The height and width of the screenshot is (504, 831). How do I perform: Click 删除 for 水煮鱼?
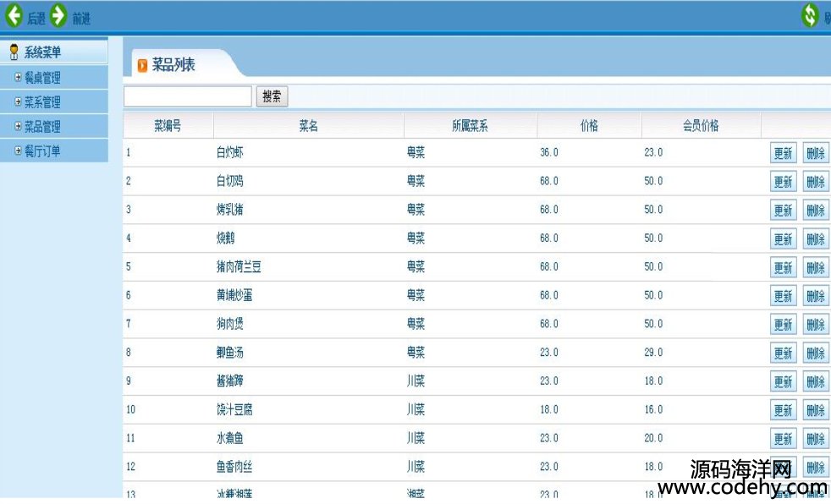(x=816, y=439)
